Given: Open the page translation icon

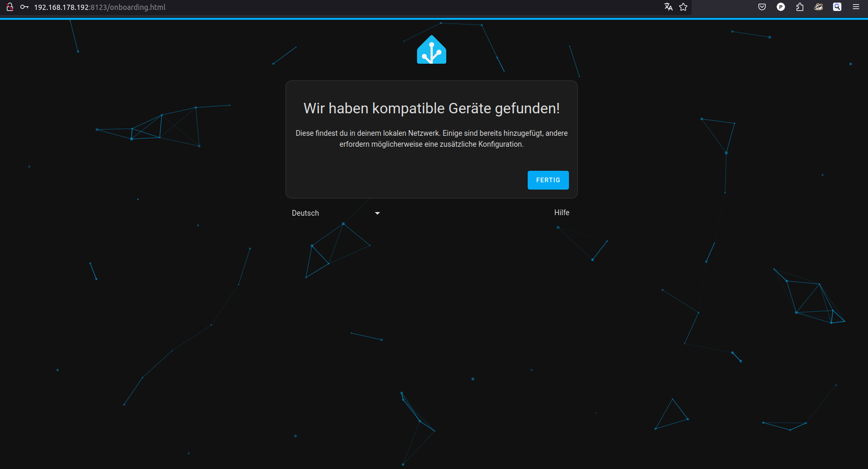Looking at the screenshot, I should (x=668, y=7).
